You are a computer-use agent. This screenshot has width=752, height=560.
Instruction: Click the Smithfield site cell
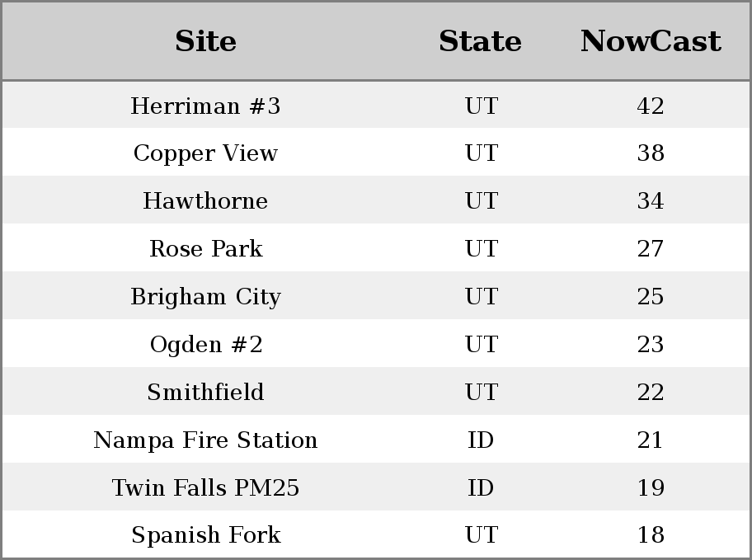pos(205,392)
